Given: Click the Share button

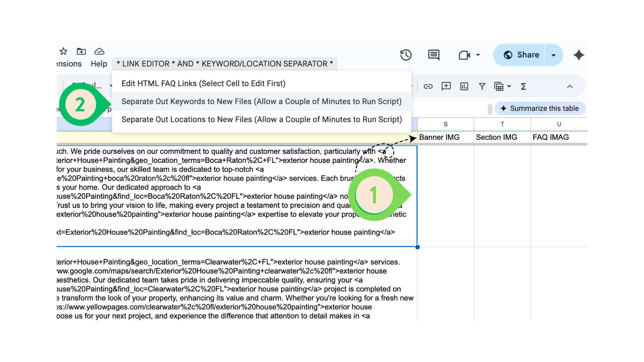Looking at the screenshot, I should pyautogui.click(x=522, y=55).
